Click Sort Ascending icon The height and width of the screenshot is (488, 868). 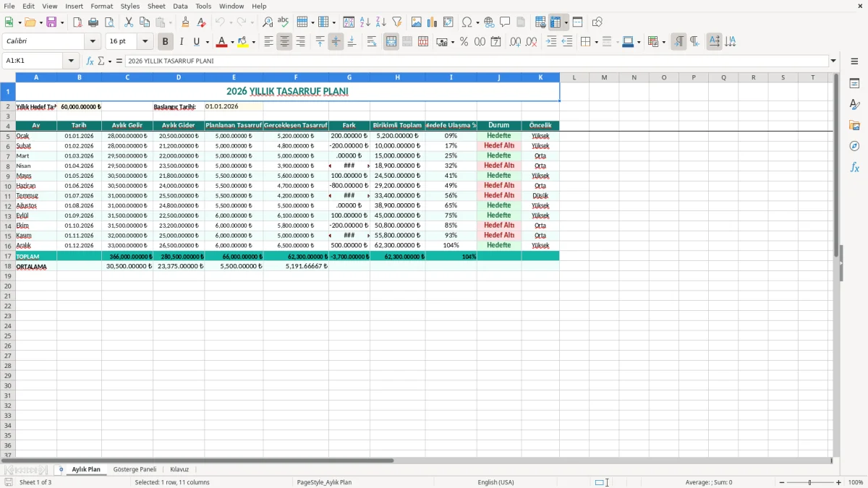click(365, 22)
